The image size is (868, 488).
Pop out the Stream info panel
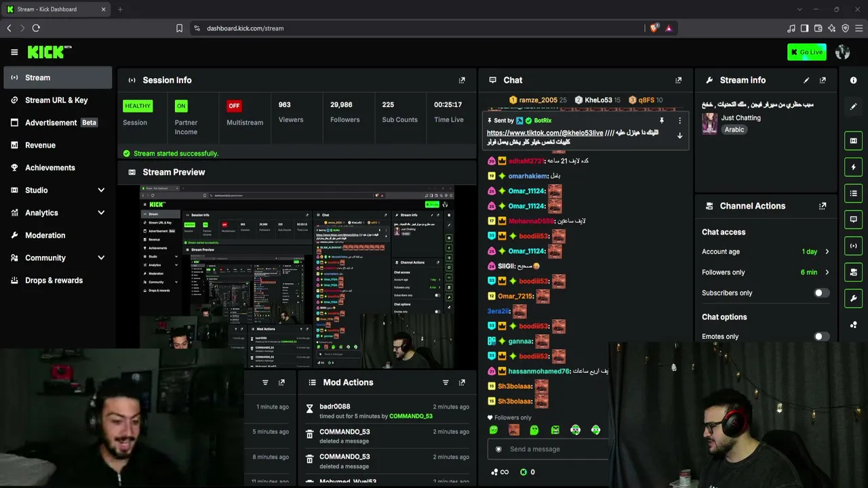[823, 80]
